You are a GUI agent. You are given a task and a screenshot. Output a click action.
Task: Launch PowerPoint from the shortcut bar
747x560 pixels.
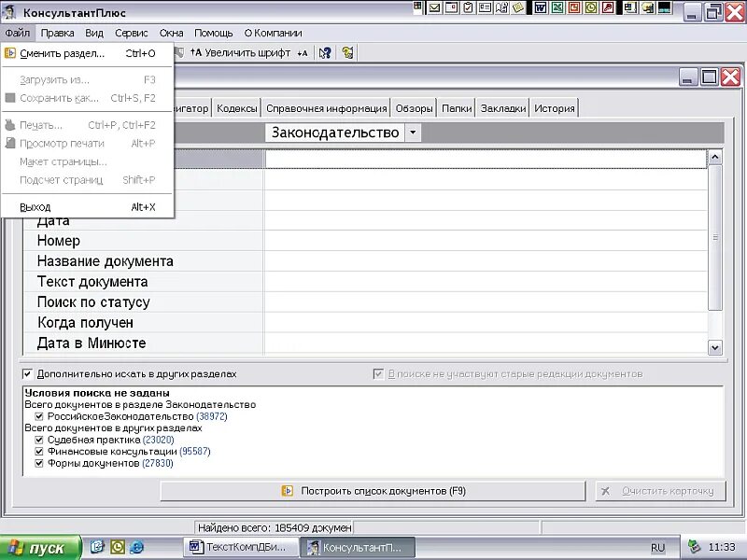tap(574, 7)
